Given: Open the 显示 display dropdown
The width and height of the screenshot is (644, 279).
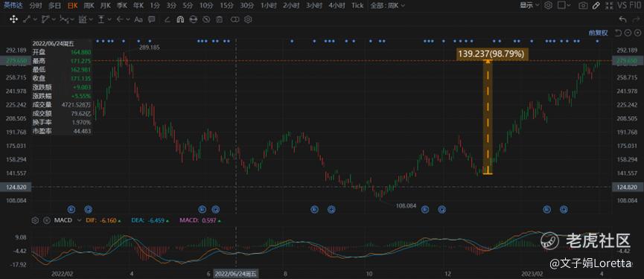Looking at the screenshot, I should (x=529, y=5).
